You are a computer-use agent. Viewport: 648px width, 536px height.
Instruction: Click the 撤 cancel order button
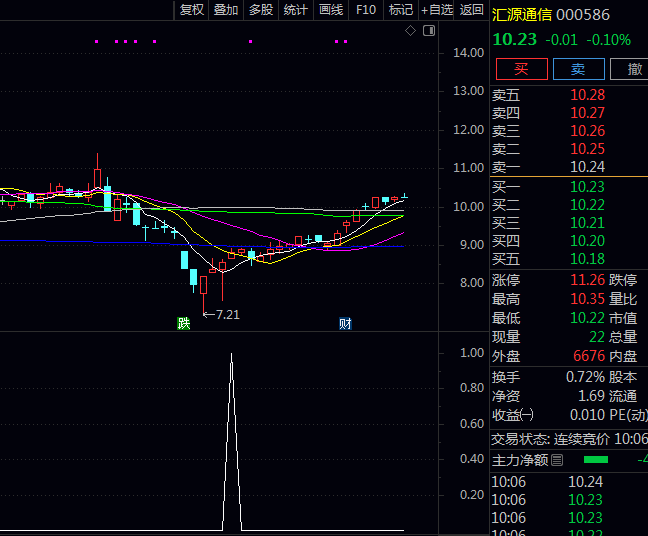(x=634, y=69)
